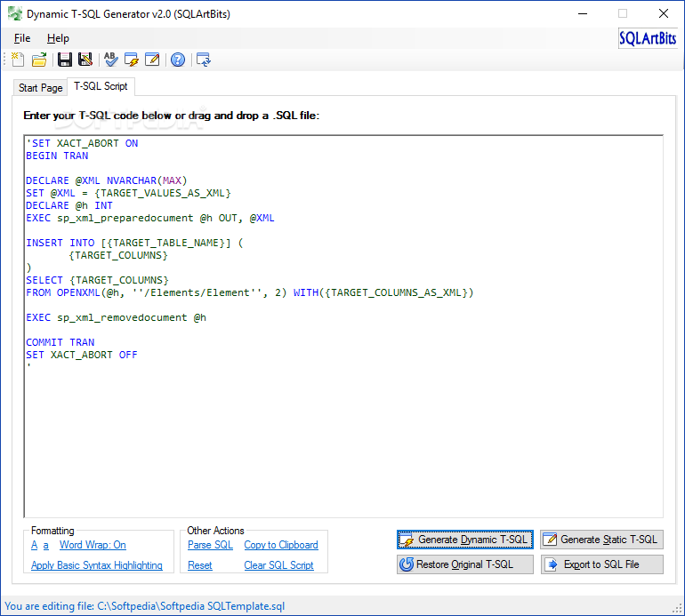Click the toolbar drag handle dots

coord(5,60)
